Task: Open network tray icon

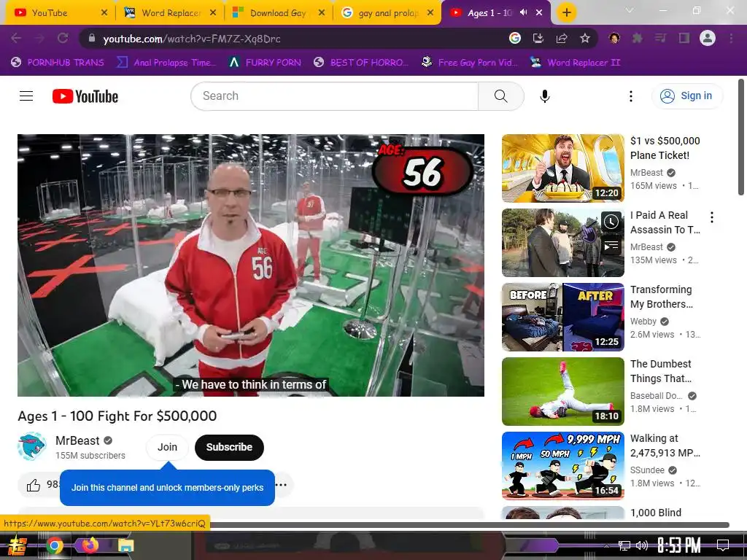Action: [624, 545]
